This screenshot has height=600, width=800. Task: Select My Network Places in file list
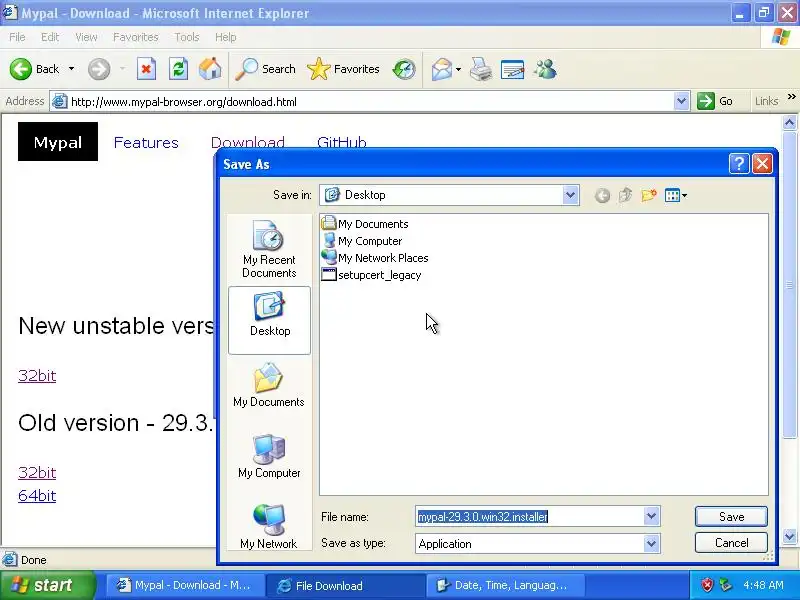pyautogui.click(x=375, y=258)
